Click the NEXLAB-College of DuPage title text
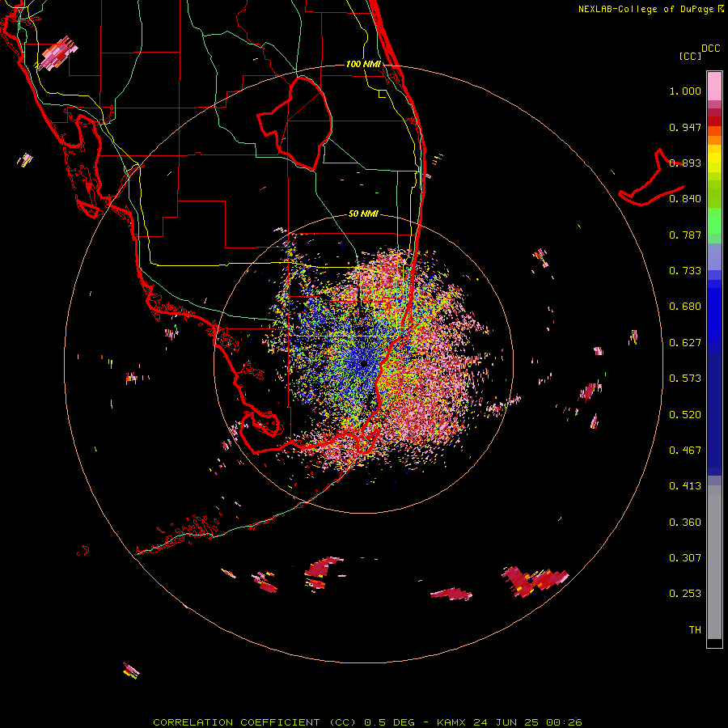 (x=645, y=9)
